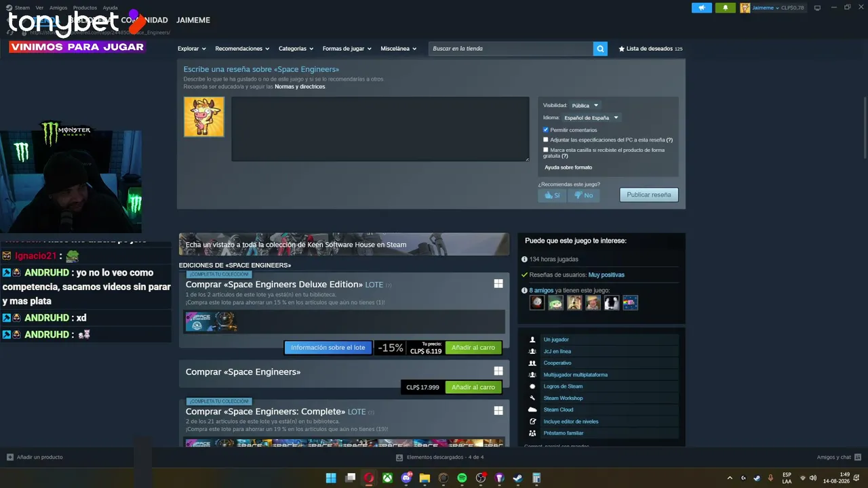Expand the Formas de jugar menu
Viewport: 868px width, 488px height.
point(347,49)
